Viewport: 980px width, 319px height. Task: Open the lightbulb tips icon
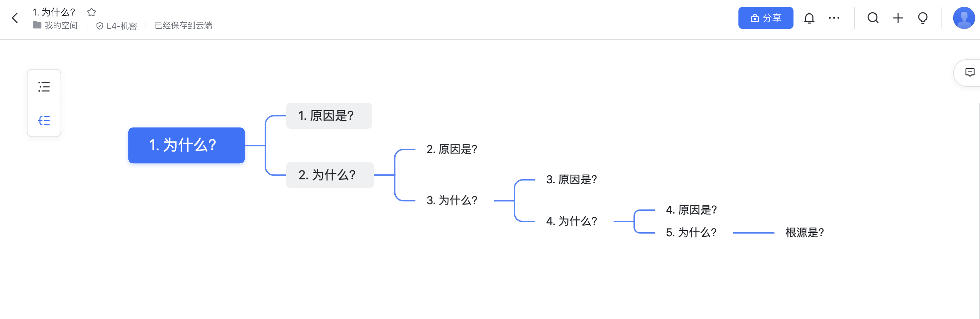pyautogui.click(x=923, y=18)
